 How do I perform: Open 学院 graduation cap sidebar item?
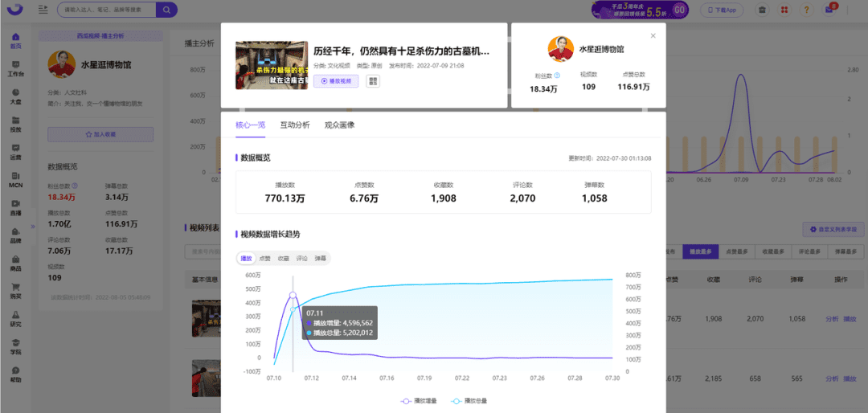pyautogui.click(x=15, y=346)
